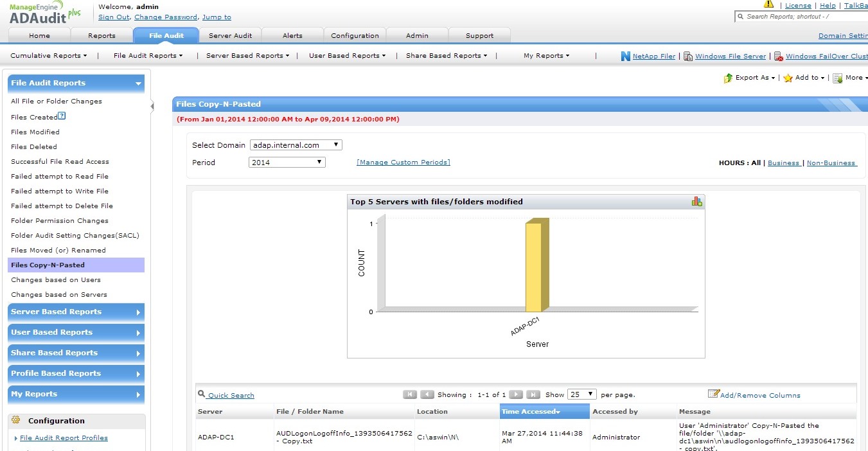Click the Windows File Server icon
Viewport: 868px width, 451px height.
tap(687, 56)
